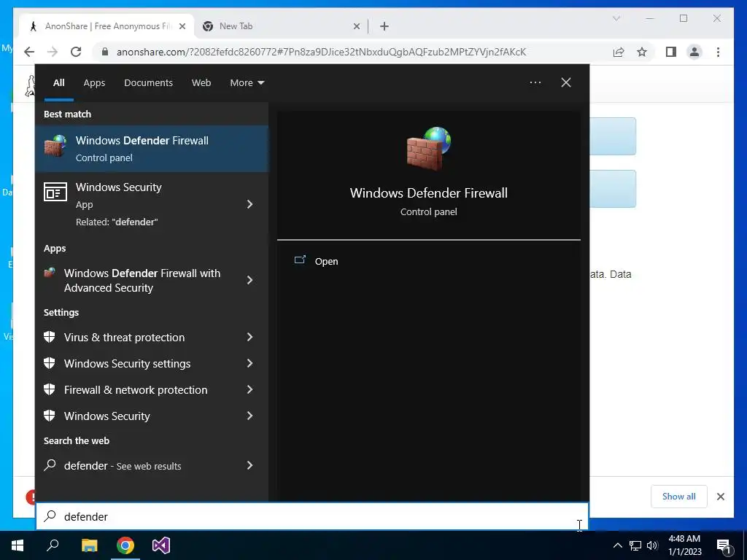This screenshot has height=560, width=747.
Task: Click the taskbar search magnifier
Action: click(x=53, y=545)
